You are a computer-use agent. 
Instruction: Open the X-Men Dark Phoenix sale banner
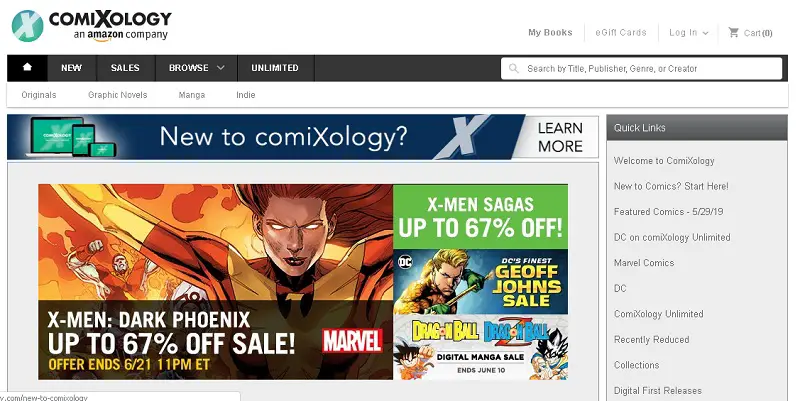(215, 282)
